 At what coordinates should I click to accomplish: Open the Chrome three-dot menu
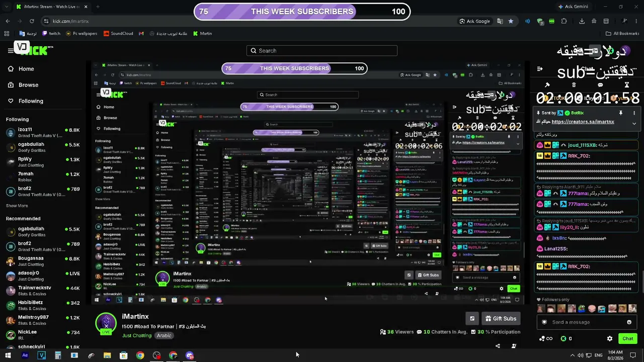pos(636,21)
